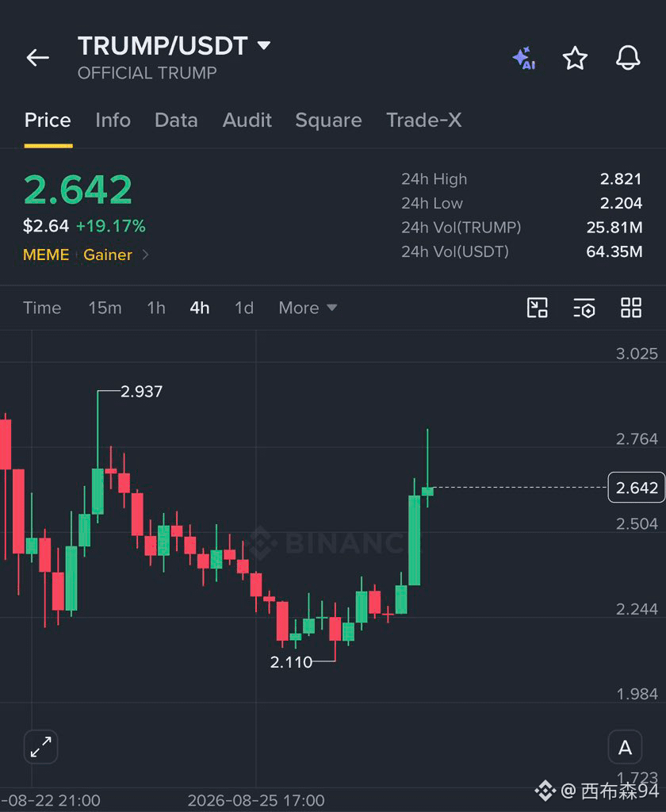This screenshot has width=666, height=812.
Task: Open the Square tab
Action: pos(328,121)
